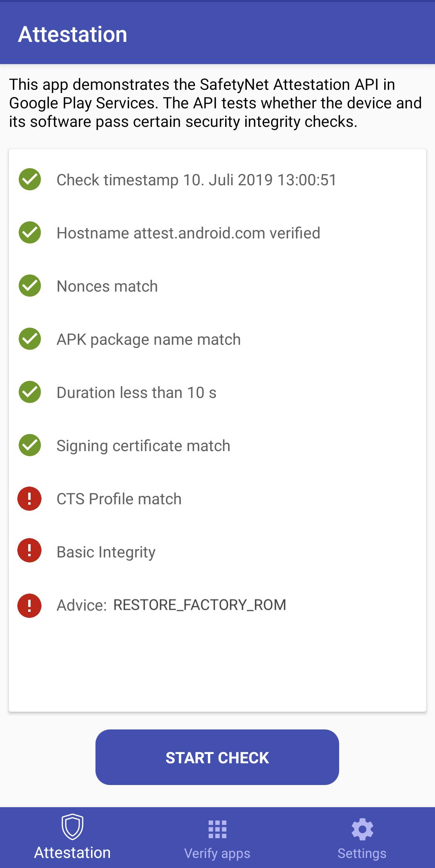Tap the Hostname attest.android.com verified text
Viewport: 435px width, 868px height.
tap(188, 233)
